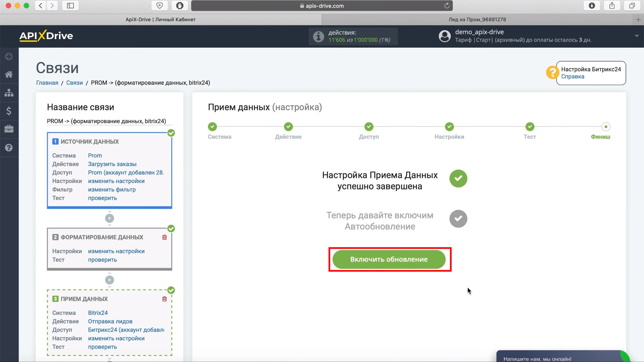
Task: Click the Safari forward navigation arrow
Action: pyautogui.click(x=52, y=6)
